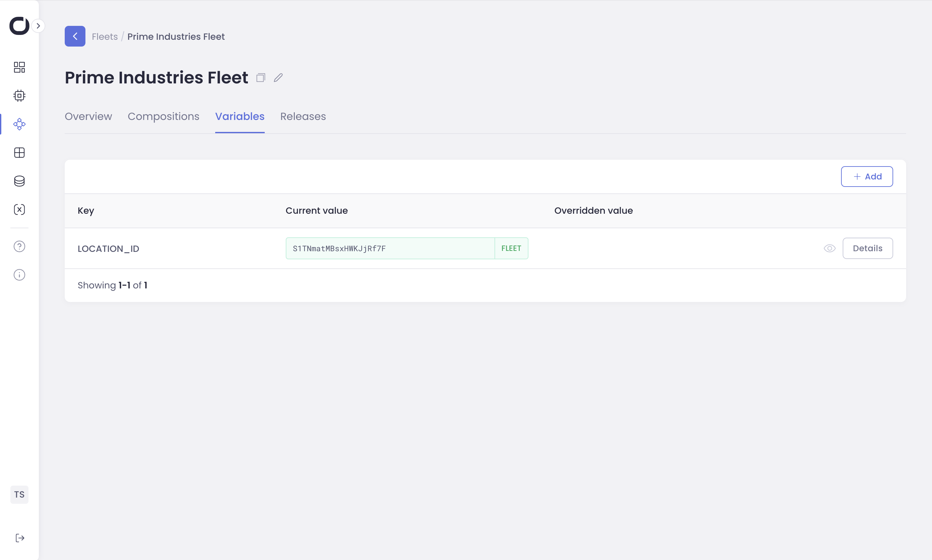Open the Releases tab
The image size is (932, 560).
(x=303, y=116)
